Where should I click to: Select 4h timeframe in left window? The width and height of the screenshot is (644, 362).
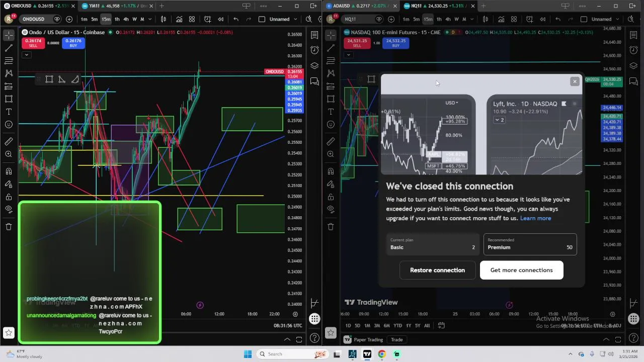126,19
